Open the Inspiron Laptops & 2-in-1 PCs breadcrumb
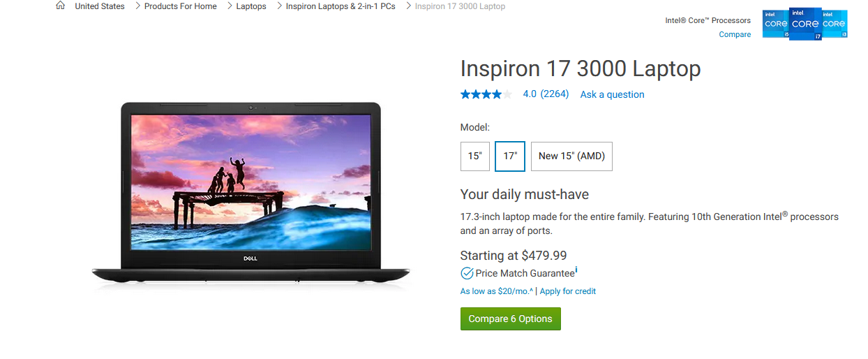Viewport: 868px width, 359px height. (341, 6)
